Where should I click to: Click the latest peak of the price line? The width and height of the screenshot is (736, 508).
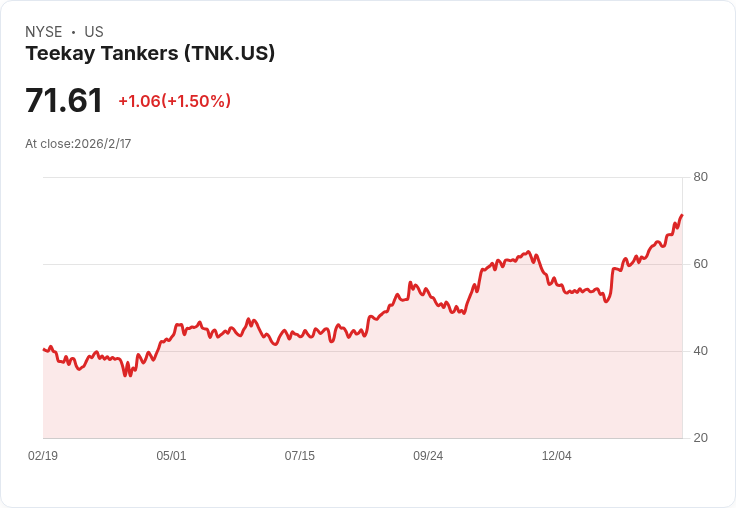coord(682,215)
